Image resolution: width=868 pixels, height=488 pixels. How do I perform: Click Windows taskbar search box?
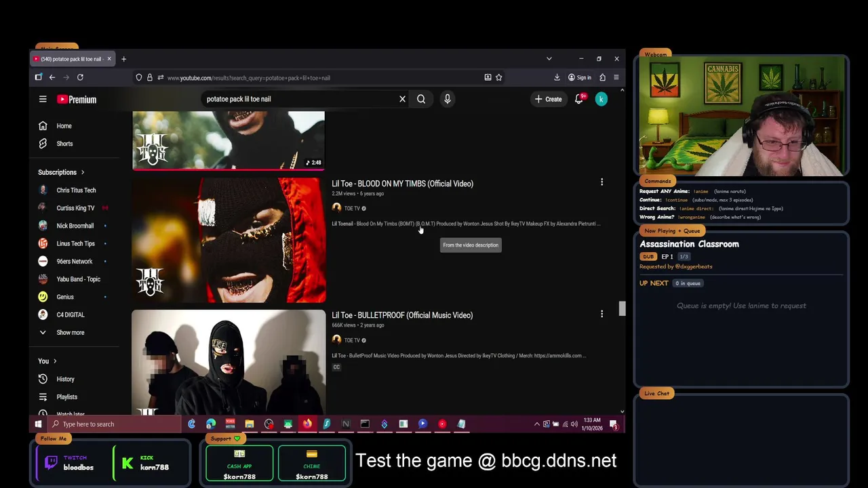tap(114, 424)
